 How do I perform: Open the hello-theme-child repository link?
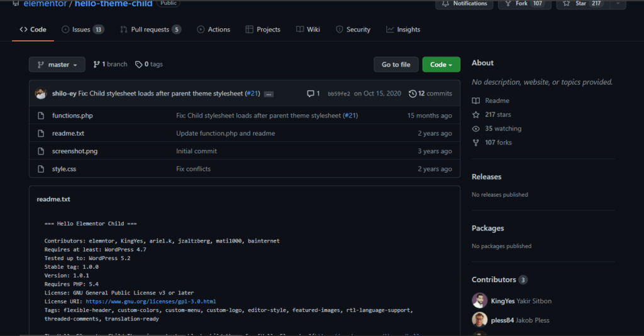[113, 4]
